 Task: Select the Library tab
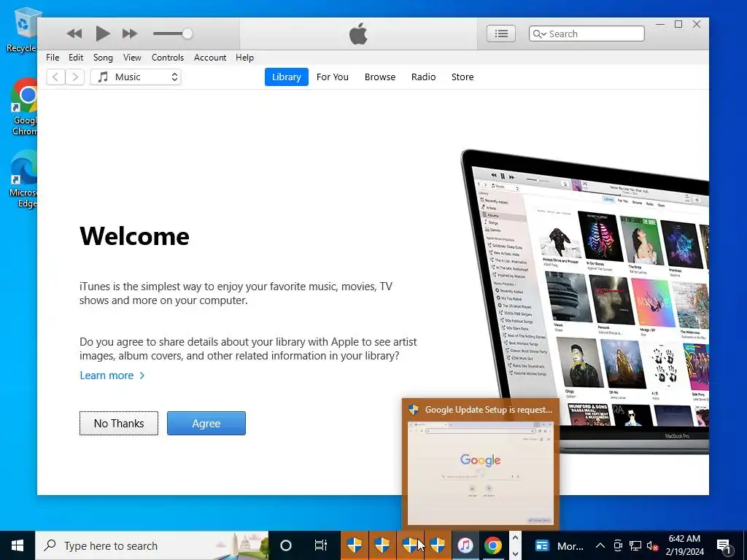[x=286, y=77]
